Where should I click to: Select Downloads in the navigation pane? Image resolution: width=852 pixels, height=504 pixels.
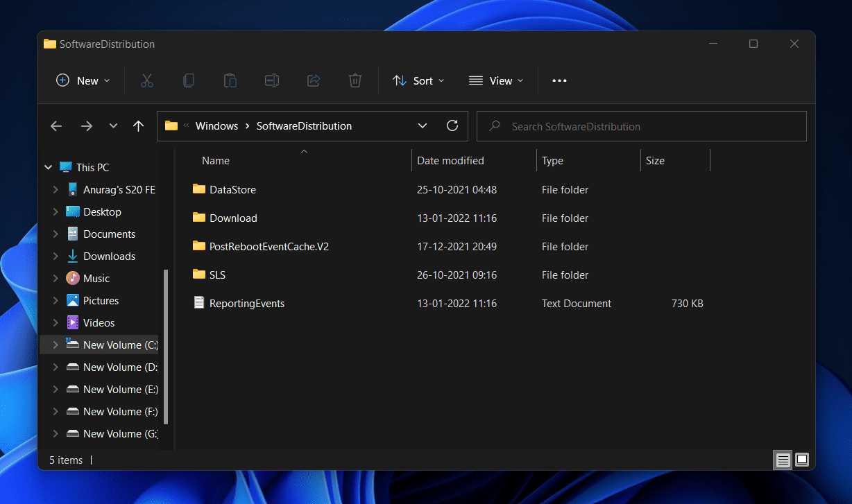(109, 257)
